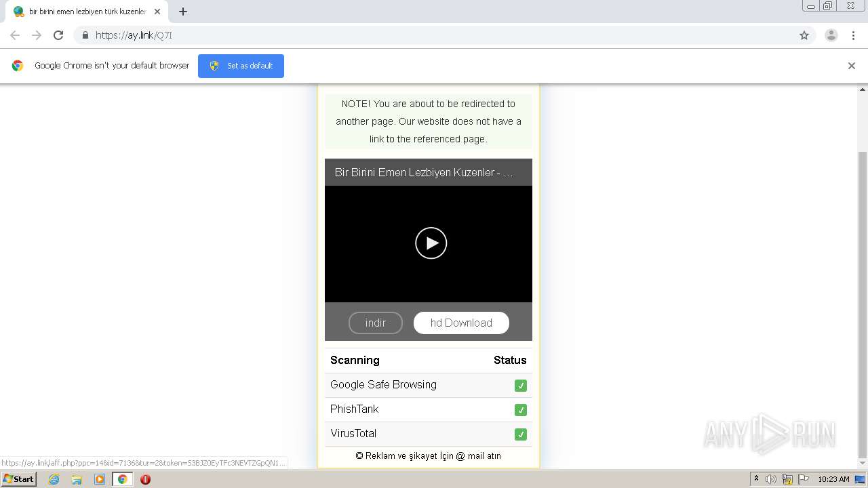Click the scrollbar up arrow
Viewport: 868px width, 488px height.
click(x=863, y=89)
